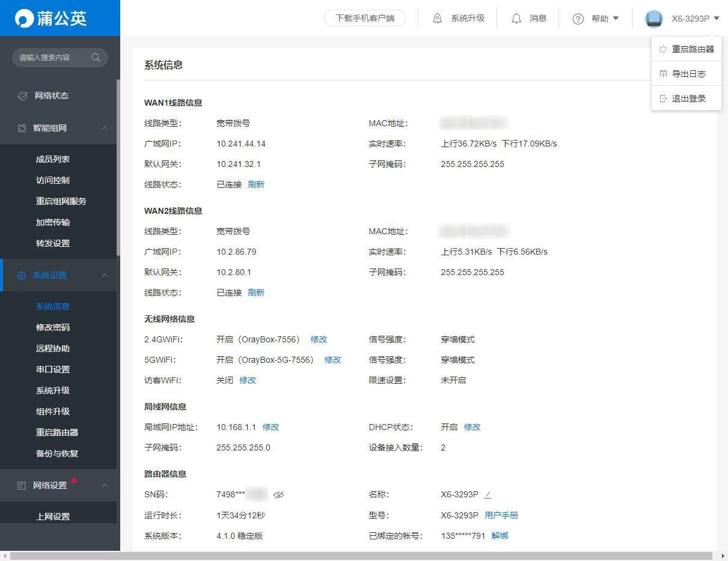
Task: Click 修改 link next to 5GWiFi
Action: tap(332, 360)
